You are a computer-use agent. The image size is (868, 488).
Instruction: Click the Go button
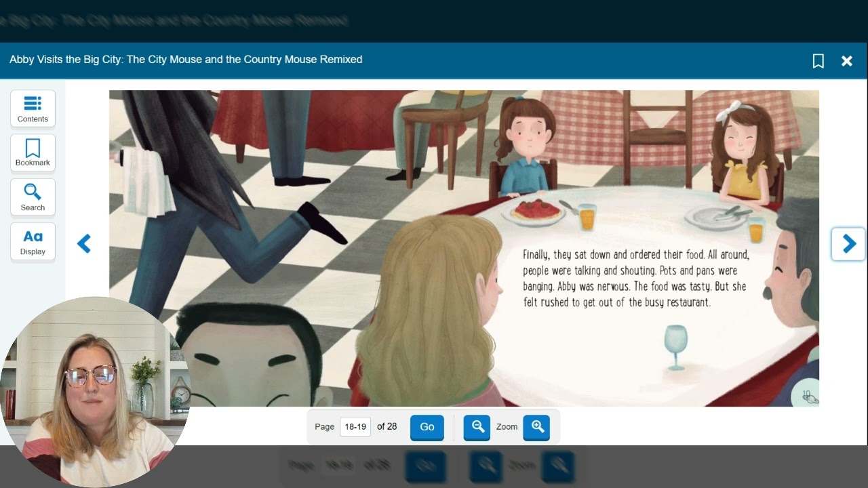click(427, 427)
